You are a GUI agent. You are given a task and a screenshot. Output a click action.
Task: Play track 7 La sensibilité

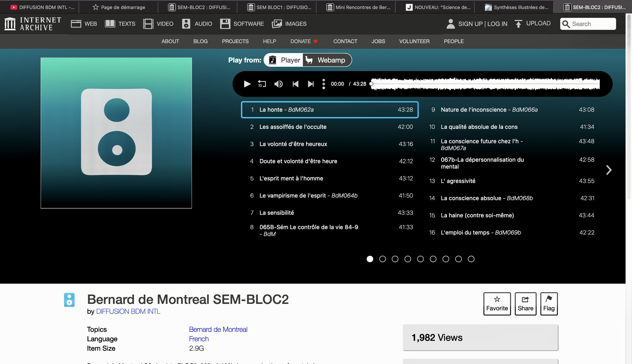pyautogui.click(x=330, y=213)
